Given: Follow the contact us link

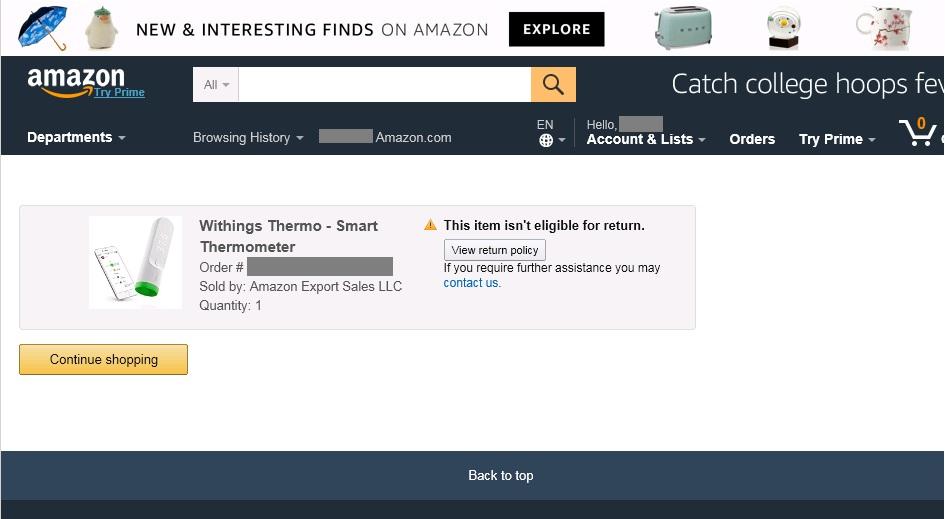Looking at the screenshot, I should coord(471,283).
